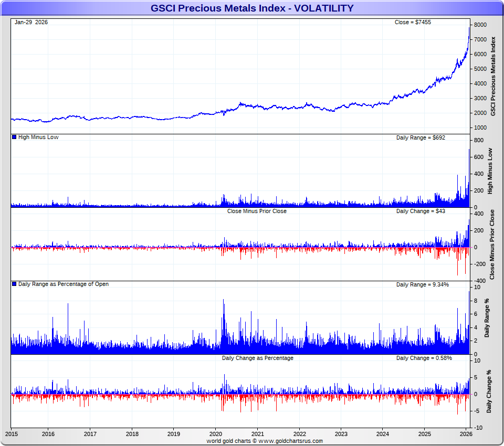The image size is (504, 446).
Task: Click the 2016 x-axis label
Action: (48, 434)
